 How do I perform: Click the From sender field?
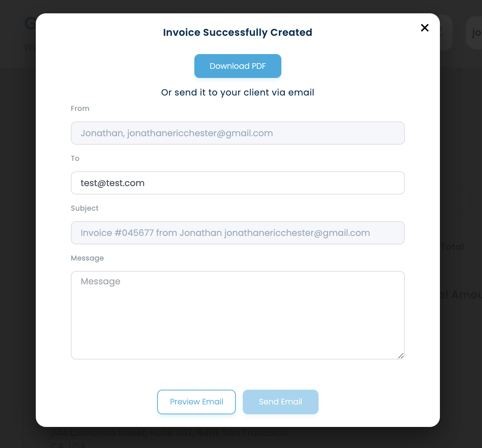(237, 133)
